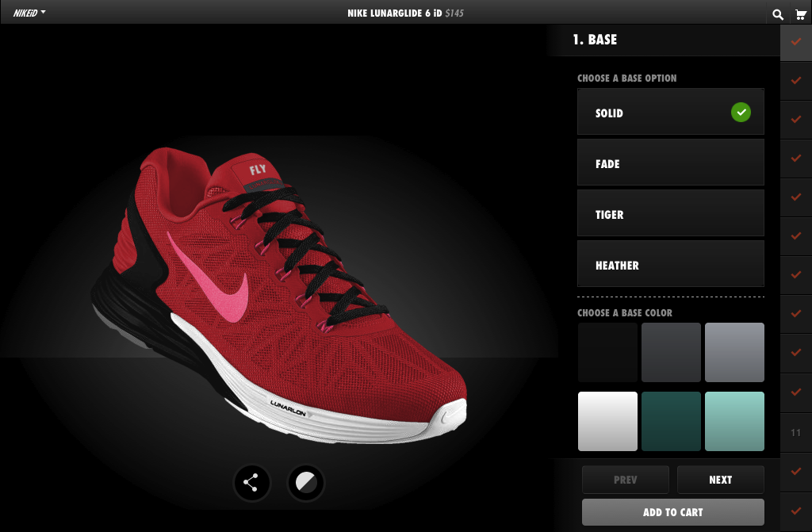Select the Fade base option
The image size is (812, 532).
coord(670,163)
